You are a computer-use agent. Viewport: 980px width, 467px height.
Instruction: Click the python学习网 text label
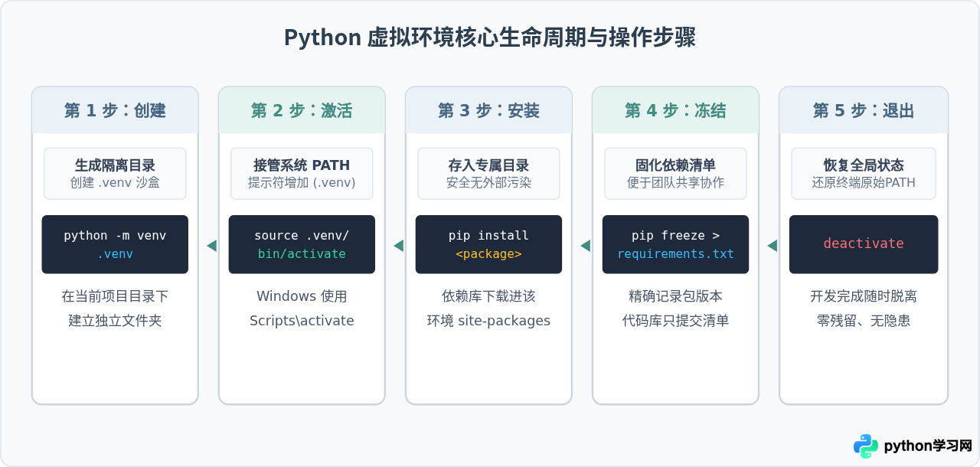pyautogui.click(x=928, y=446)
